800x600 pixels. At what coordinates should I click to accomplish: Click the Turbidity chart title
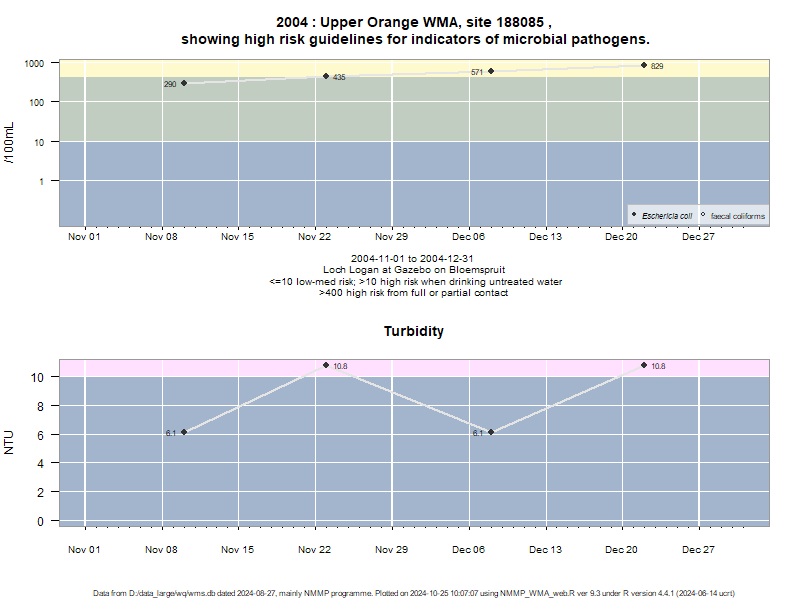[414, 331]
